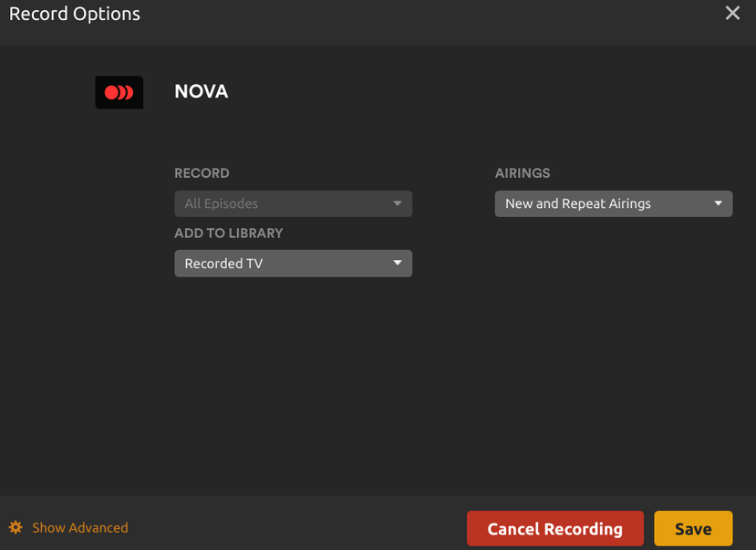
Task: Click the arrow on the Airings dropdown
Action: [x=718, y=203]
